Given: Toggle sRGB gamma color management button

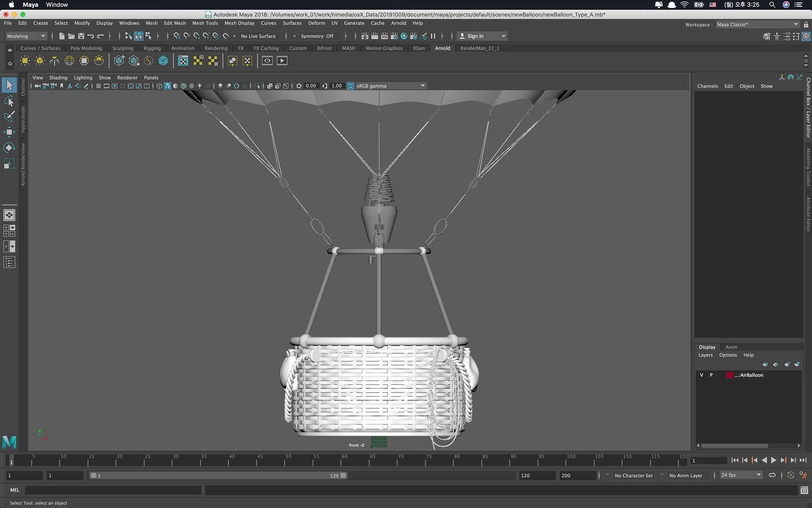Looking at the screenshot, I should (351, 86).
